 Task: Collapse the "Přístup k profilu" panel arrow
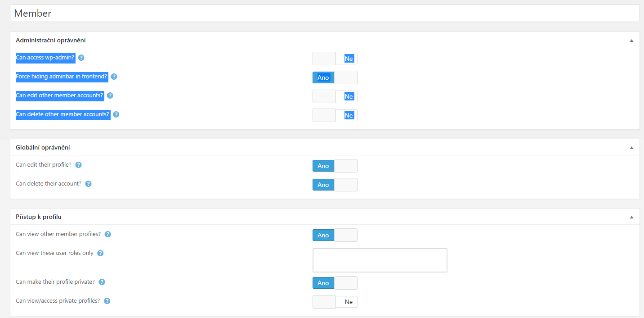coord(631,217)
